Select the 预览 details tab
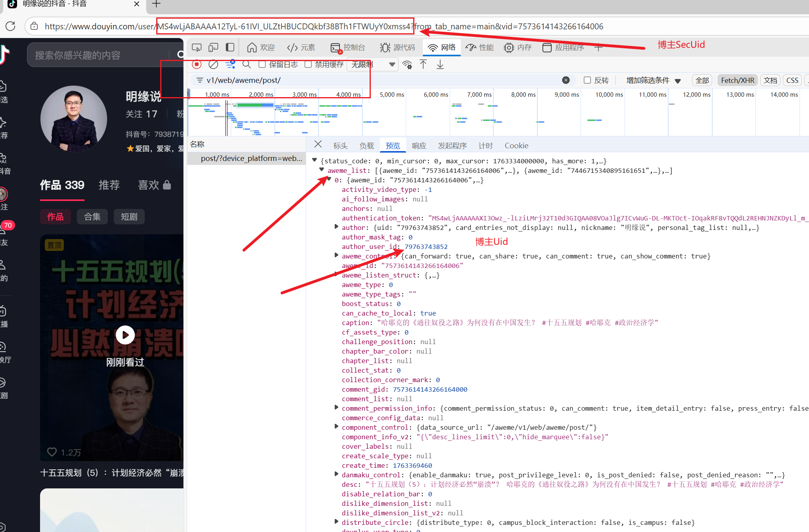The image size is (809, 532). pyautogui.click(x=393, y=145)
